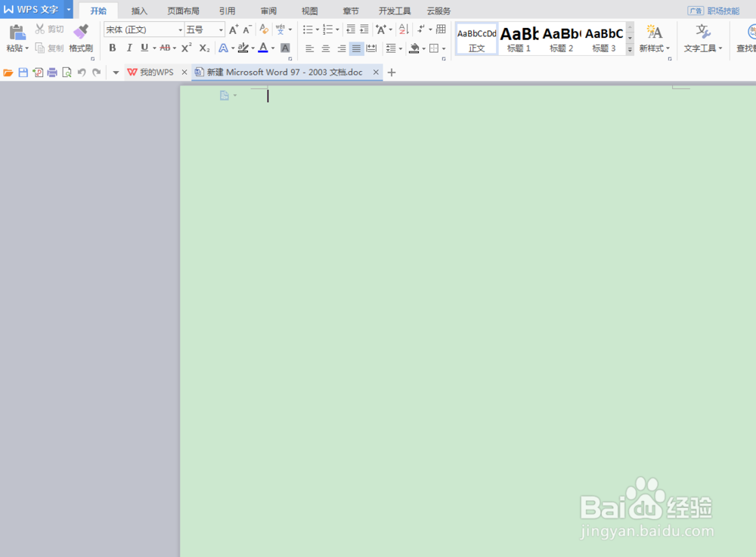Switch to the 引用 (References) tab
Image resolution: width=756 pixels, height=557 pixels.
228,11
